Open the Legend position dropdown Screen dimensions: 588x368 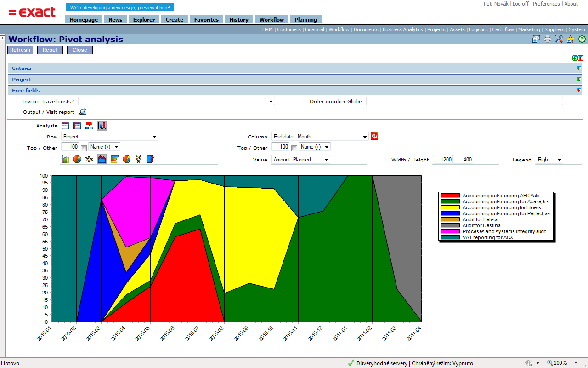point(549,160)
